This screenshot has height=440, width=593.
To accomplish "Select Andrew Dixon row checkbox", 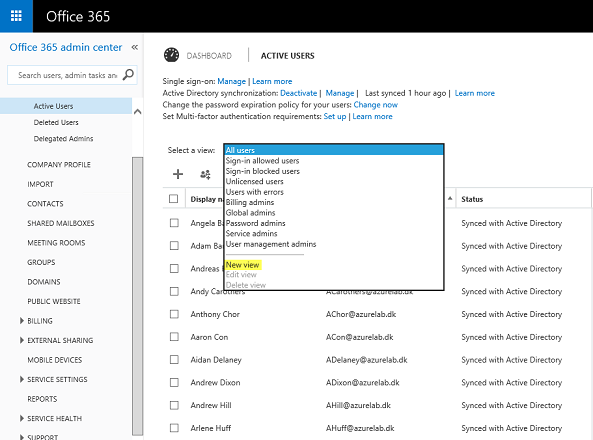I will click(174, 382).
